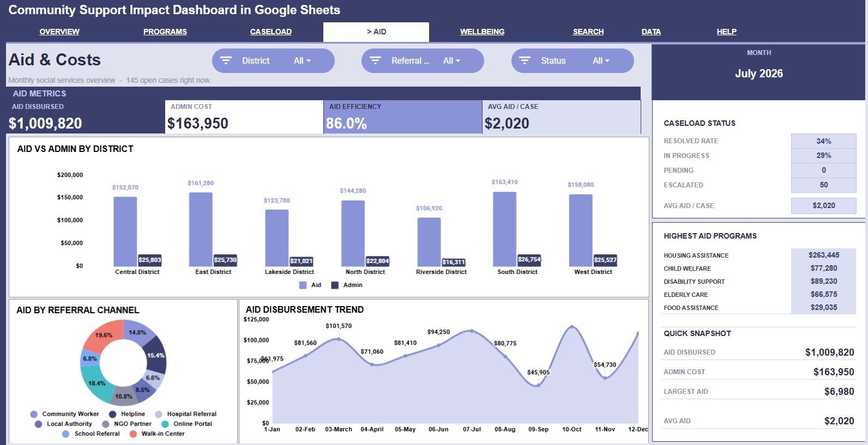This screenshot has height=445, width=868.
Task: Click the West District $158,080 label
Action: [581, 185]
